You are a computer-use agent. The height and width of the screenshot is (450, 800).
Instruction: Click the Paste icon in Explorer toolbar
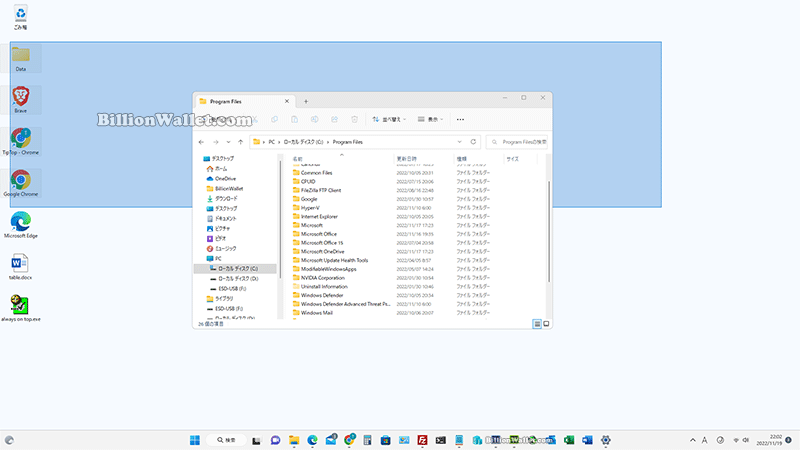[294, 119]
